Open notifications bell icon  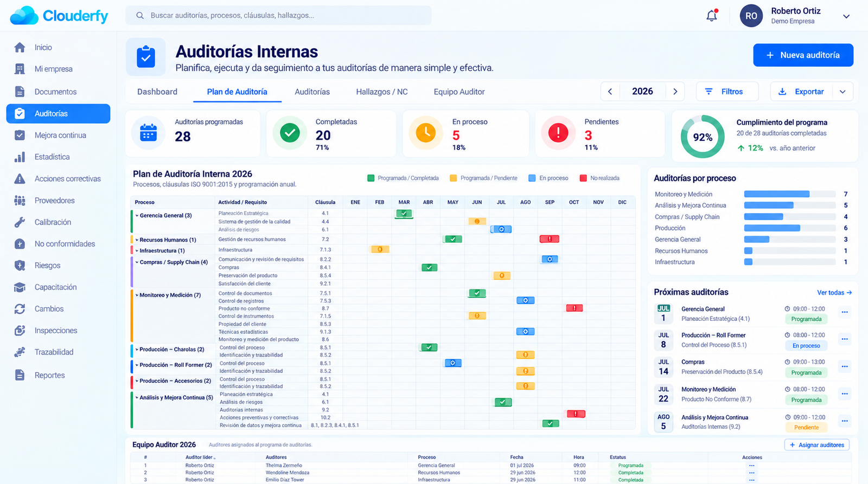coord(712,15)
